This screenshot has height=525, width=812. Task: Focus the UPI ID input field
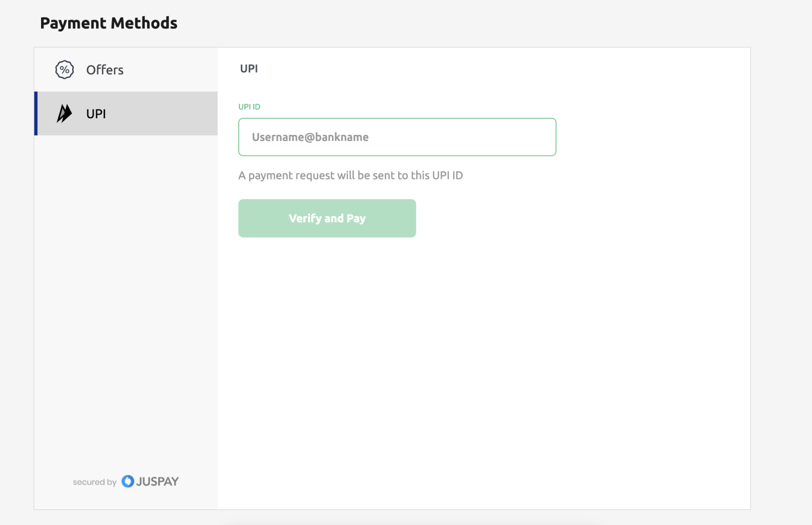pos(397,137)
